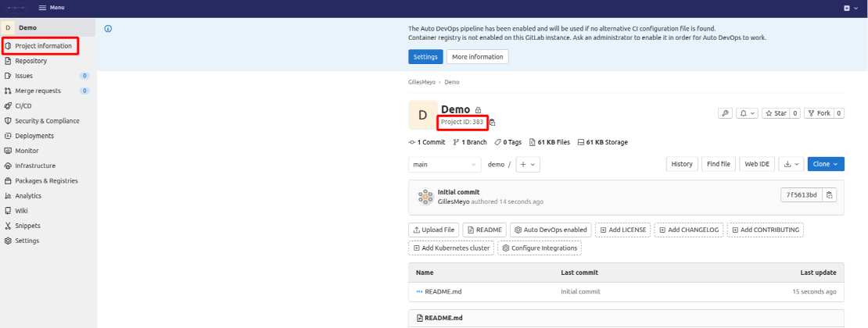Open Wiki in the sidebar
The width and height of the screenshot is (868, 328).
(21, 211)
